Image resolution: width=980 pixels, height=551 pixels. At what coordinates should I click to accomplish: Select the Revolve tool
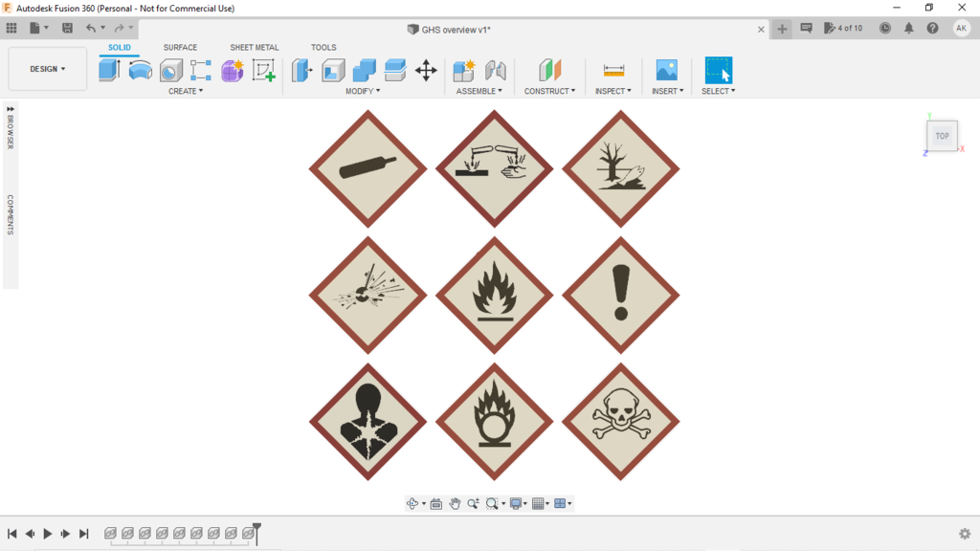(140, 71)
